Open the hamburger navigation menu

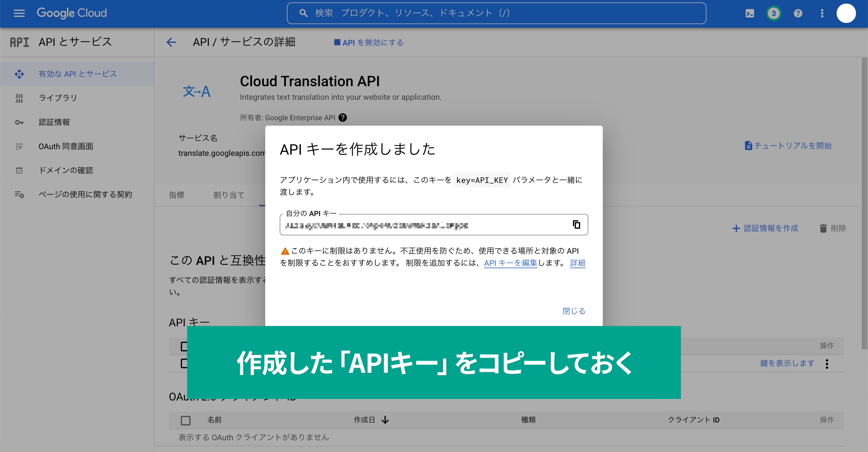click(19, 14)
